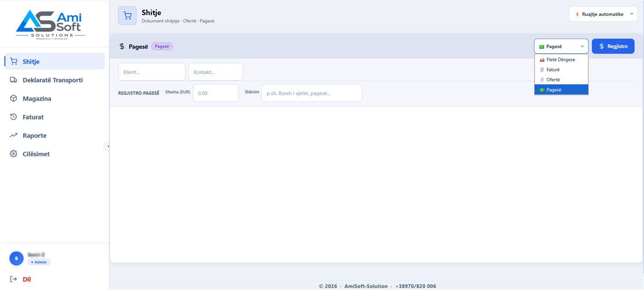
Task: Open Faturat in the sidebar
Action: pyautogui.click(x=54, y=117)
